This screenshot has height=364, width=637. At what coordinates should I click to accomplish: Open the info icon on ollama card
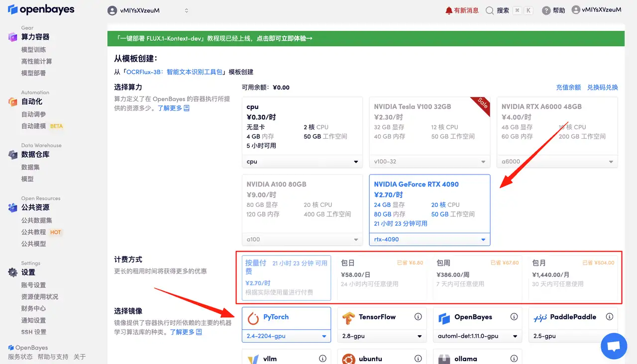[x=514, y=359]
